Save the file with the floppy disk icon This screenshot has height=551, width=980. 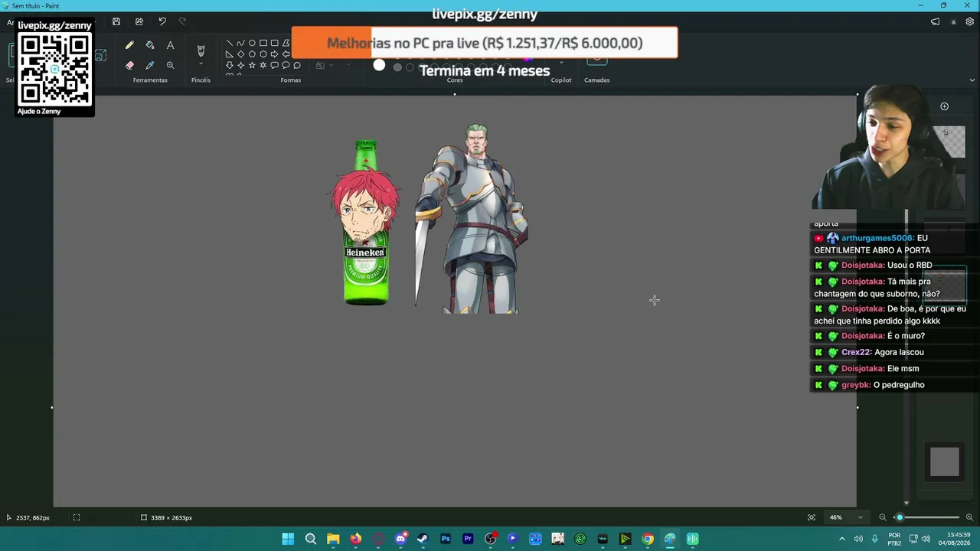click(x=116, y=21)
